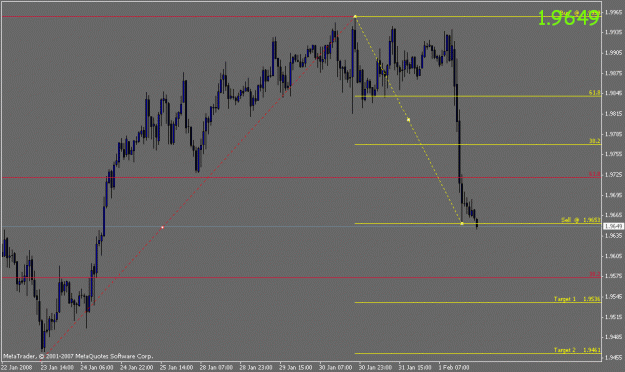
Task: Click the '28 Jan 07:00' time axis label
Action: pos(216,367)
